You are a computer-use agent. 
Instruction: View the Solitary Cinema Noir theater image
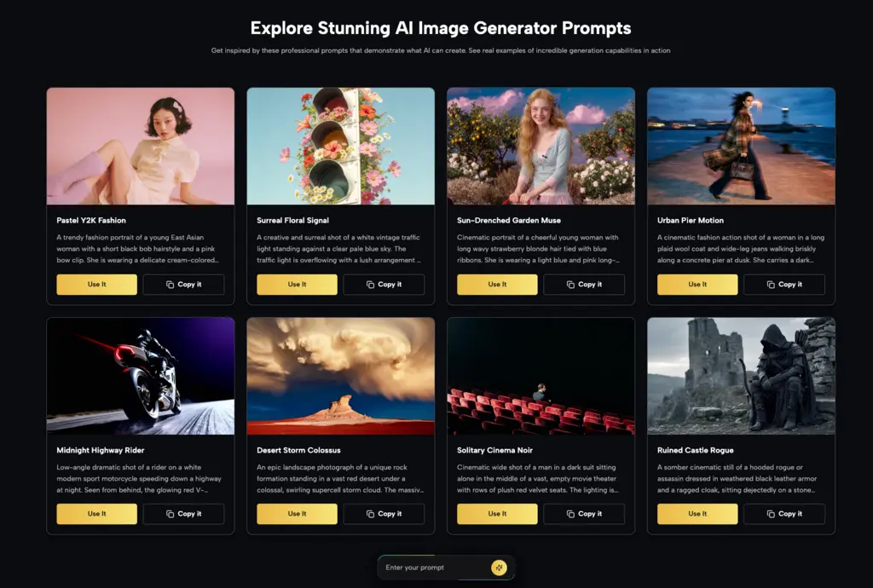coord(541,376)
